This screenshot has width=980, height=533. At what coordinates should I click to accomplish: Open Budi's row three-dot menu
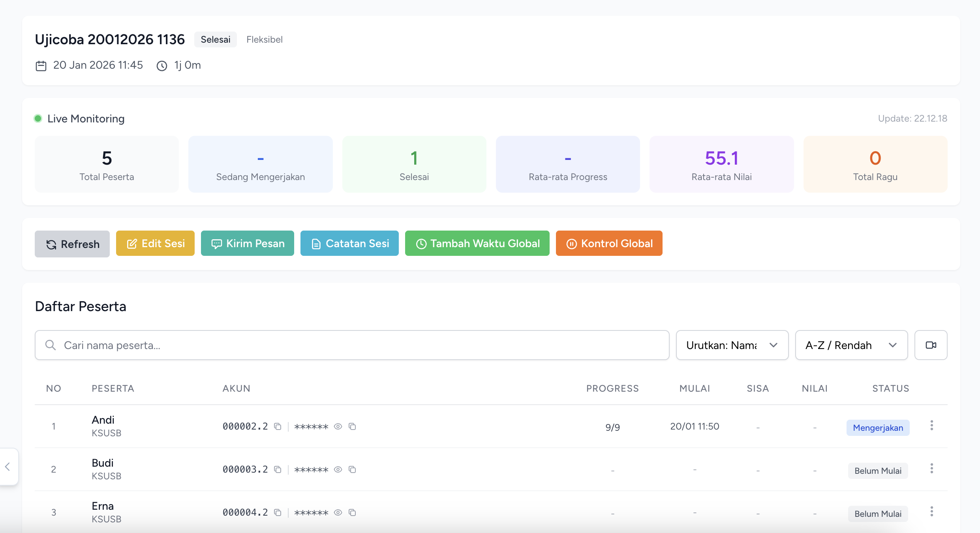click(x=931, y=469)
